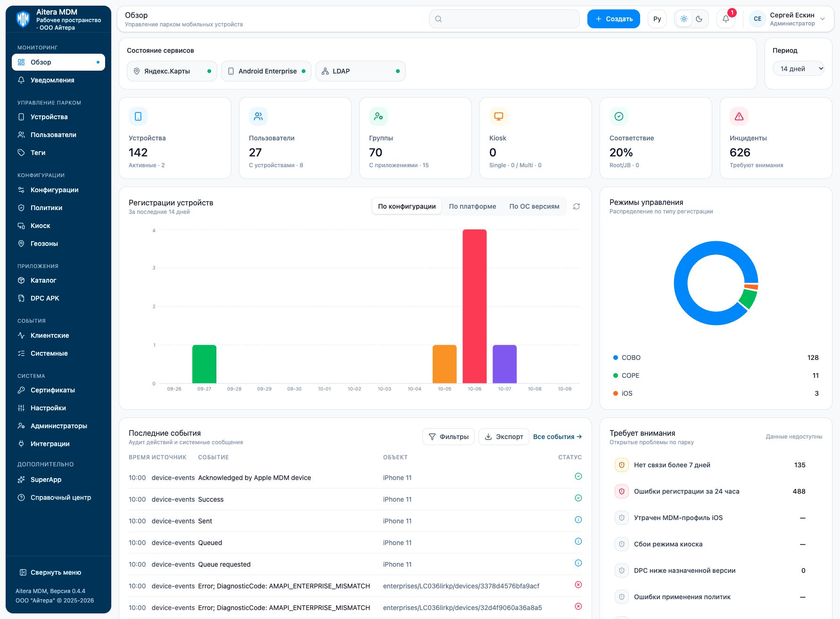Click the search magnifier icon

(x=438, y=19)
